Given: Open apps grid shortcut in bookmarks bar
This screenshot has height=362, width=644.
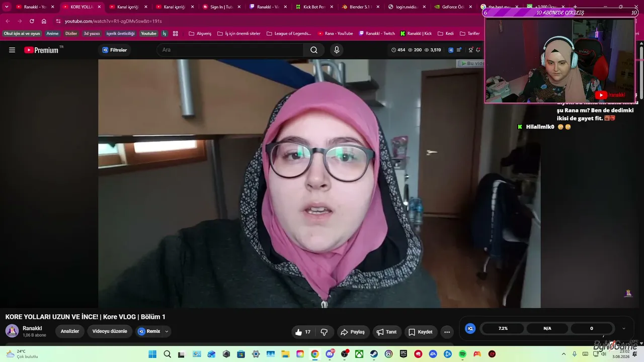Looking at the screenshot, I should 176,34.
